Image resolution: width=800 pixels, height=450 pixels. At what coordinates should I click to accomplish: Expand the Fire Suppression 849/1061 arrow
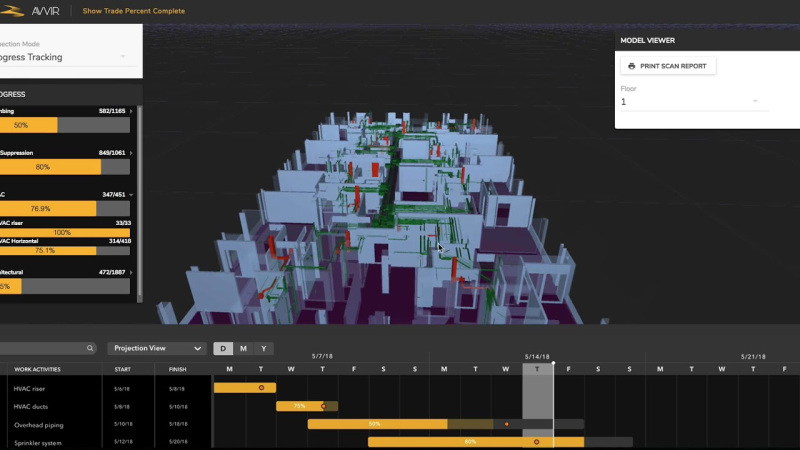(131, 153)
